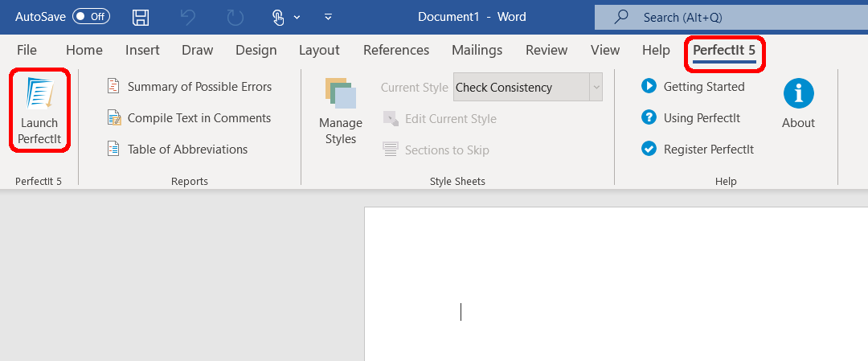Image resolution: width=868 pixels, height=361 pixels.
Task: Switch to the Draw tab
Action: pyautogui.click(x=198, y=51)
